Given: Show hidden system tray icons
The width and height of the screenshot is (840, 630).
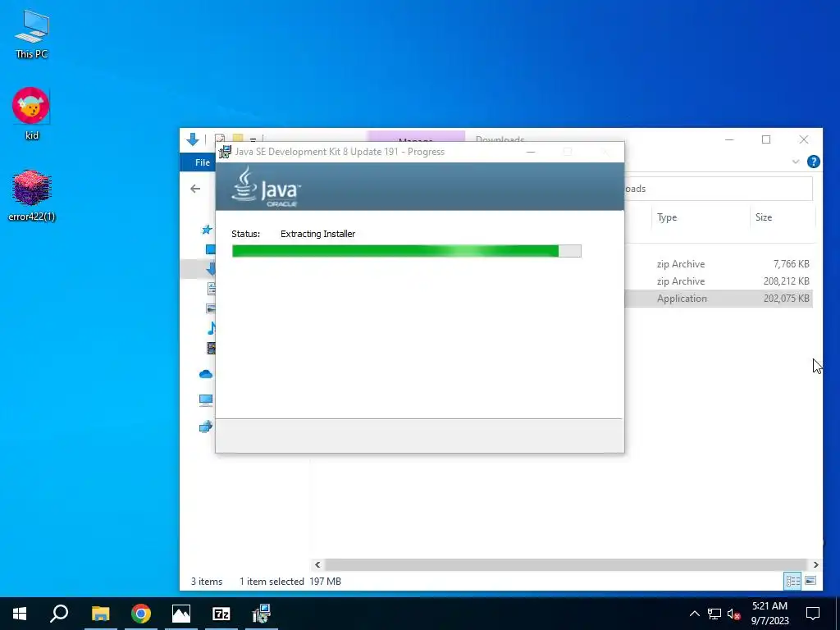Looking at the screenshot, I should [694, 614].
